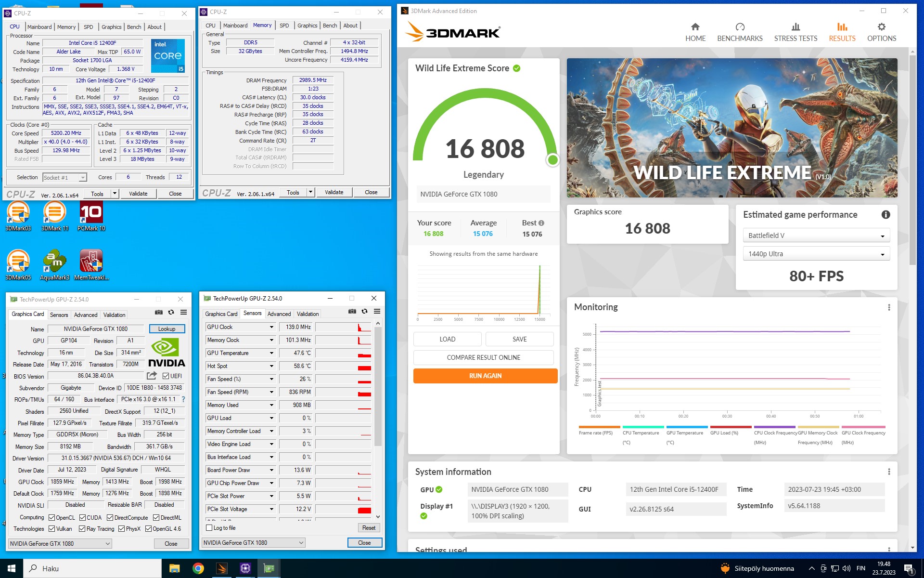Take screenshot in GPU-Z Sensors window
Image resolution: width=924 pixels, height=578 pixels.
tap(352, 311)
